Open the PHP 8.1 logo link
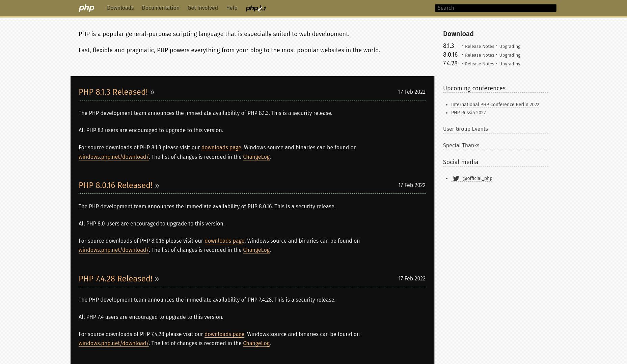The height and width of the screenshot is (364, 627). (256, 8)
